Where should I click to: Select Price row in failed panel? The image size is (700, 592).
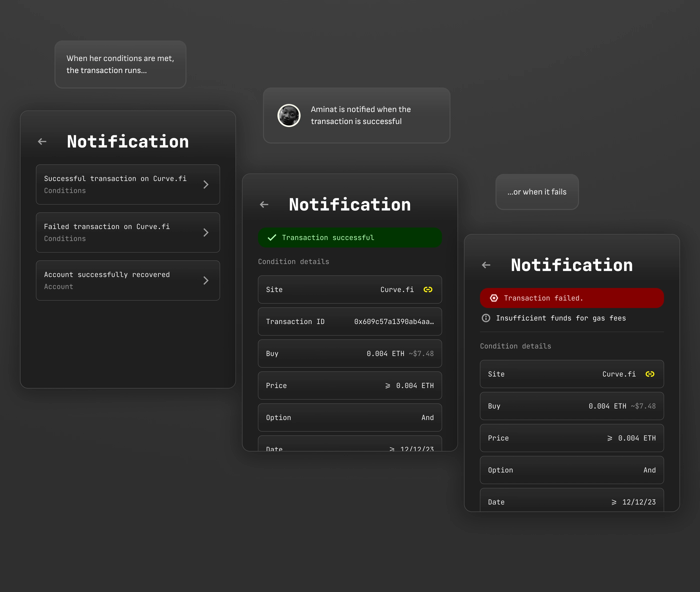tap(571, 438)
